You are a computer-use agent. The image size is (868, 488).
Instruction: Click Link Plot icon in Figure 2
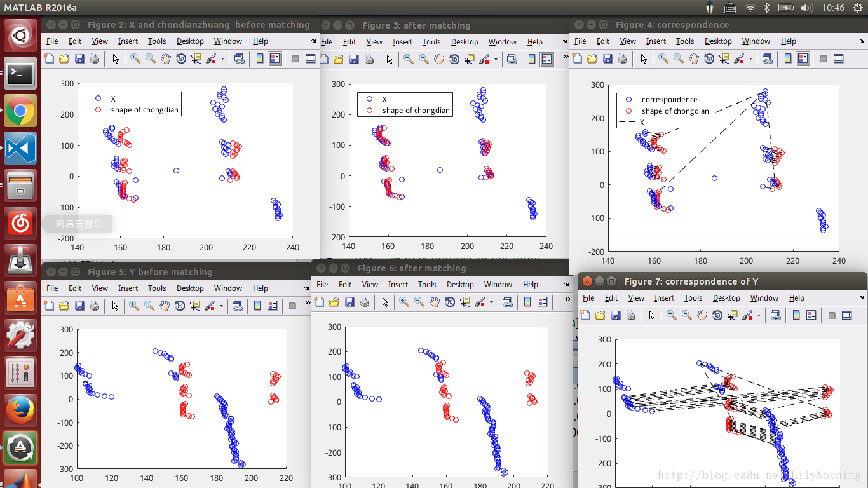pos(240,59)
